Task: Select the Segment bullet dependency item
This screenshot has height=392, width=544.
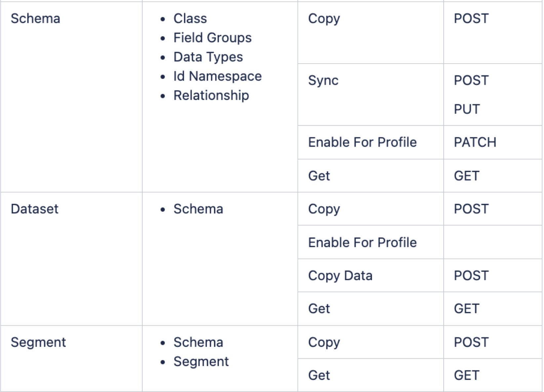Action: click(x=201, y=362)
